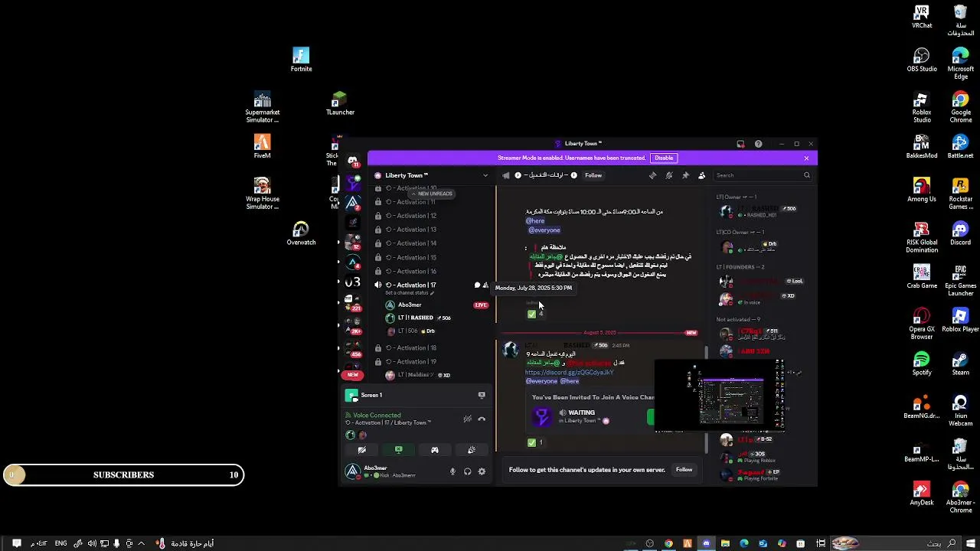Open pinned messages in channel header

tap(685, 175)
